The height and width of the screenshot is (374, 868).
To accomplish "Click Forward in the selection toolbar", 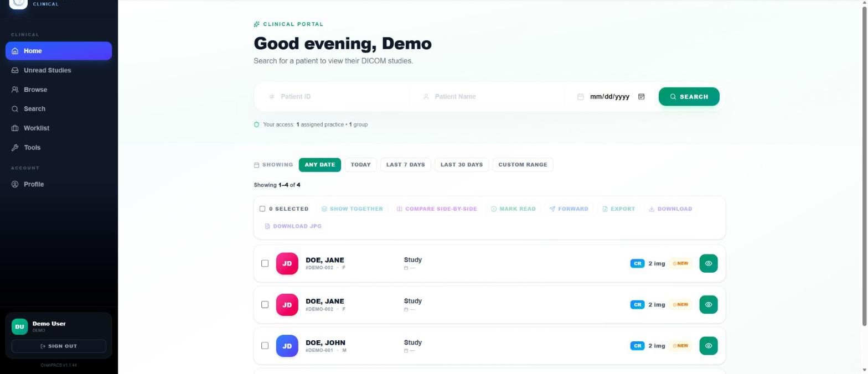I will click(569, 209).
